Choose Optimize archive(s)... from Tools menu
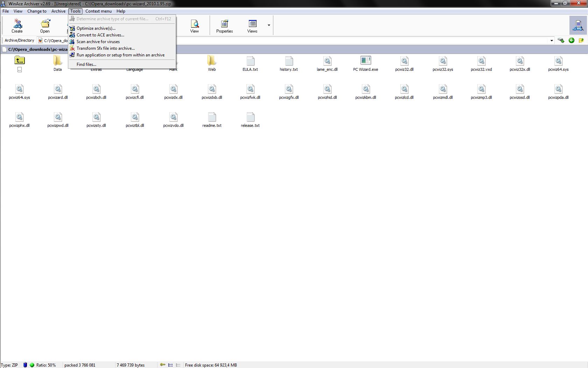The height and width of the screenshot is (368, 588). coord(122,28)
